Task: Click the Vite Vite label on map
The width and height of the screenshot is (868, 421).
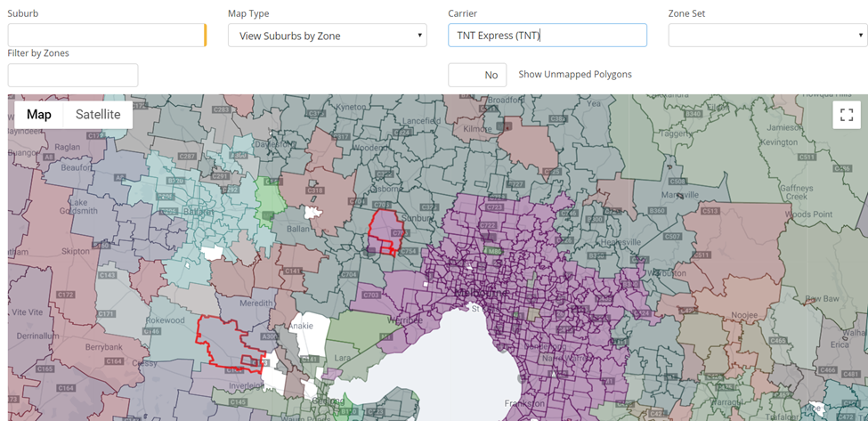Action: (27, 312)
